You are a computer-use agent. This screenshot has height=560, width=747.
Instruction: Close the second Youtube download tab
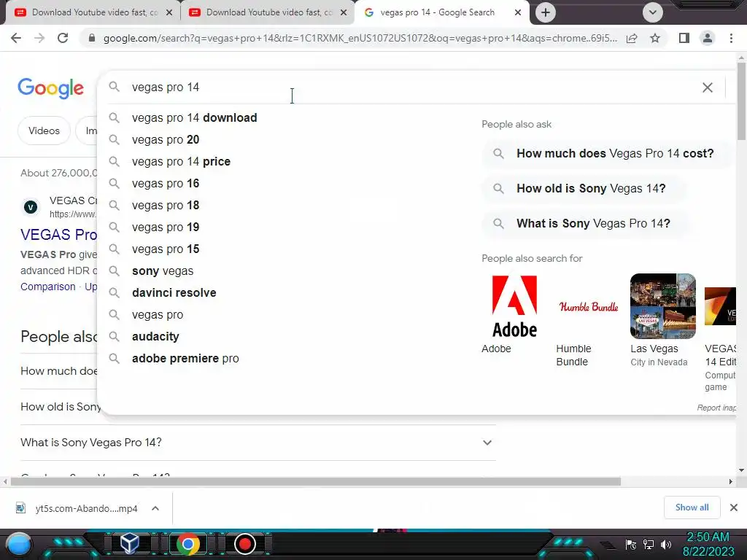click(344, 13)
